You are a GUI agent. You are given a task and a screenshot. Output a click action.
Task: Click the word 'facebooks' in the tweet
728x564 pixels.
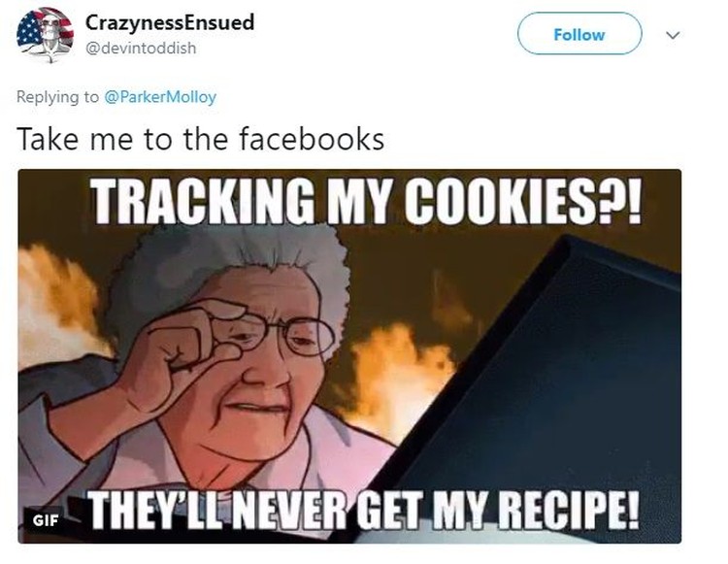click(312, 139)
